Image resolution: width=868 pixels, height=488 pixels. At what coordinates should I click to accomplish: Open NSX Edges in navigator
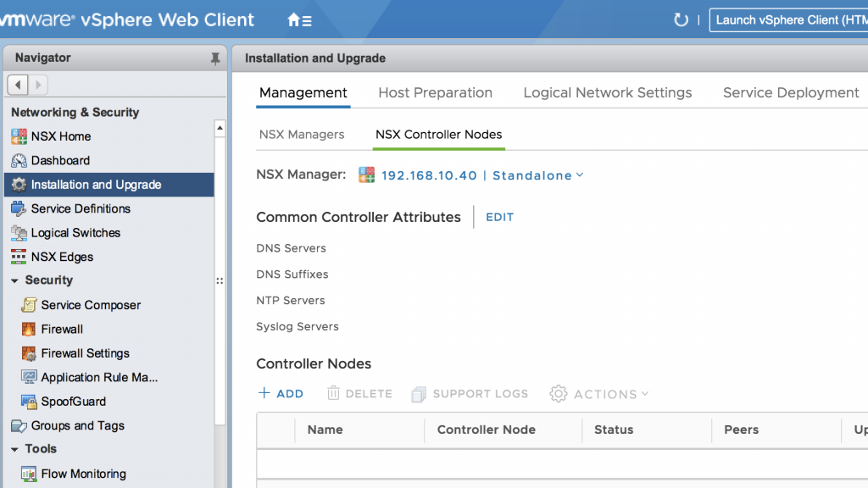coord(62,257)
